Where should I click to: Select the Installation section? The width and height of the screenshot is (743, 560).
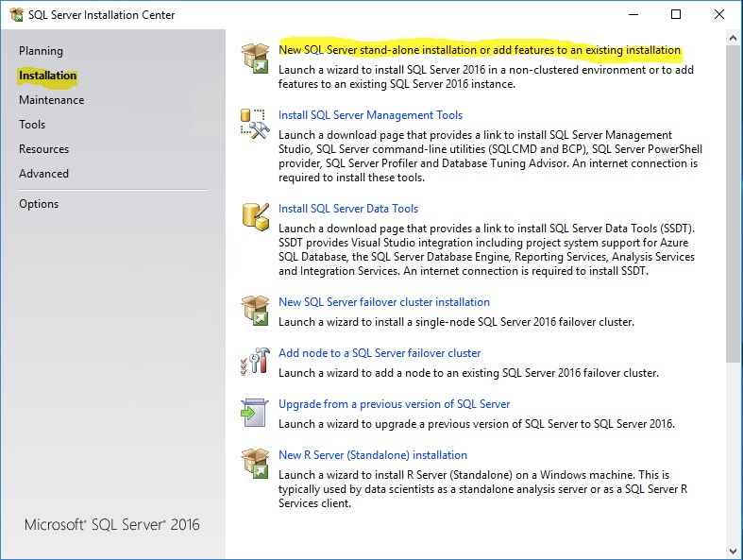pyautogui.click(x=47, y=76)
